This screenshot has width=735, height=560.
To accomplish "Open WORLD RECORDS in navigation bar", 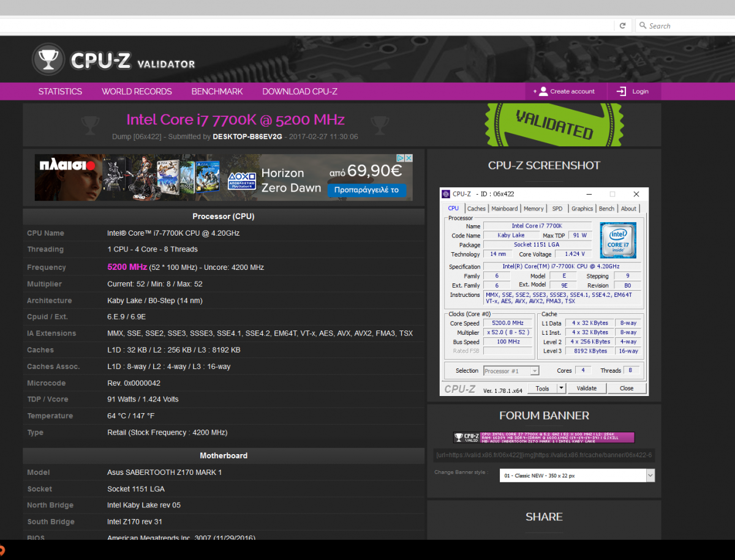I will click(x=137, y=91).
